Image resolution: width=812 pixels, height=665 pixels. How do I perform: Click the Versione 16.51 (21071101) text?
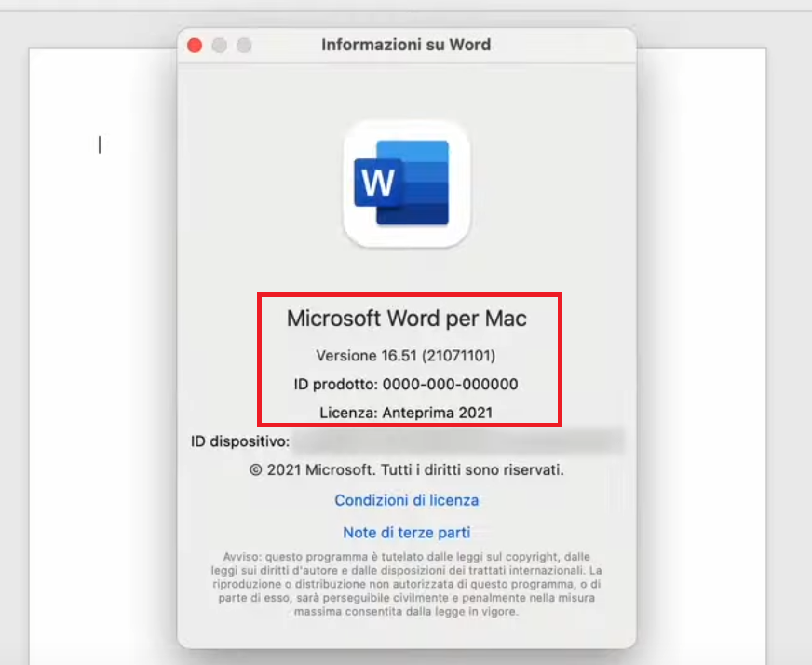tap(406, 356)
